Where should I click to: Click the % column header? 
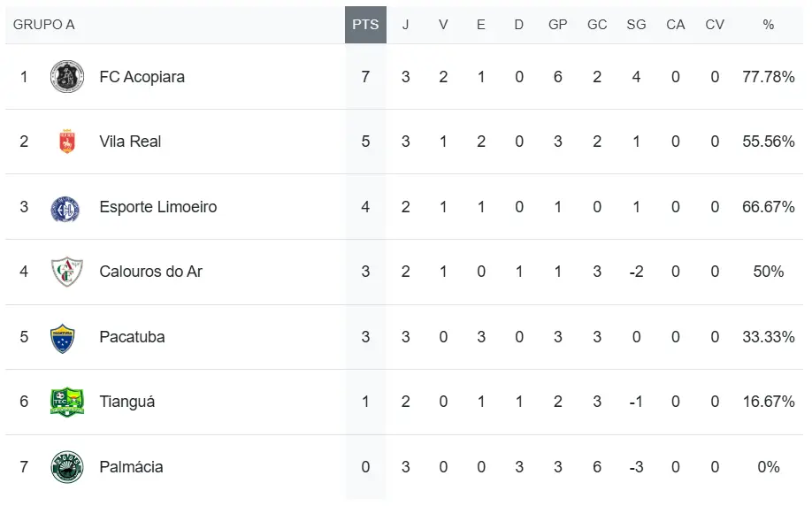[x=769, y=25]
